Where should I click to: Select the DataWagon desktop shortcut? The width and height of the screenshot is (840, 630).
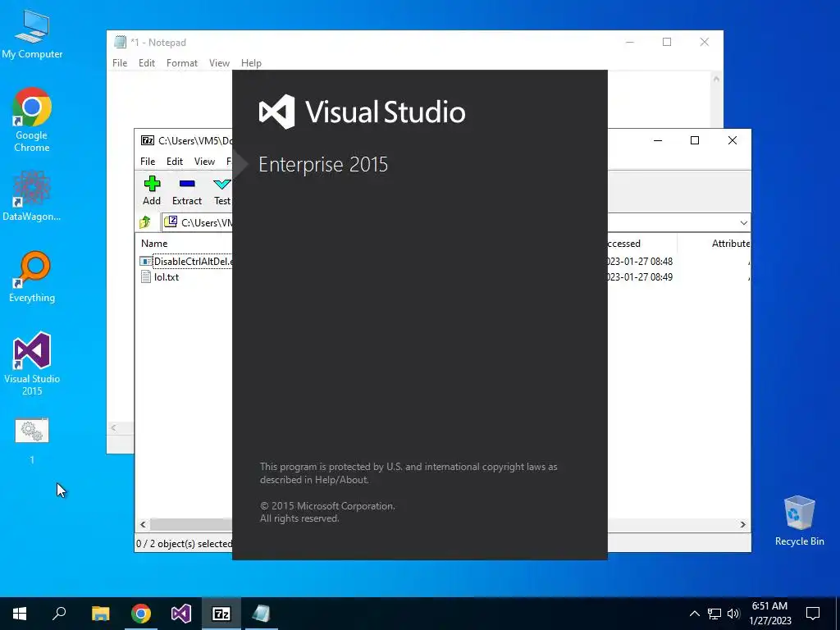pos(32,195)
